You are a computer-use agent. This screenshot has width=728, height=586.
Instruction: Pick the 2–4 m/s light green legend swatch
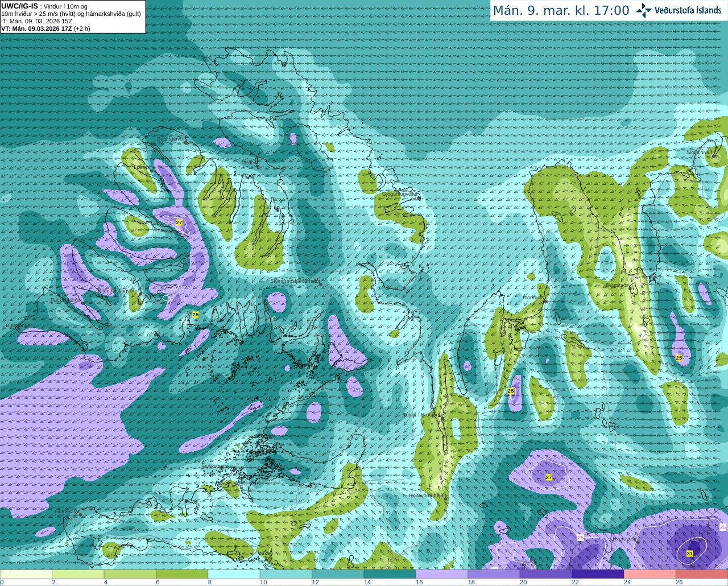78,574
